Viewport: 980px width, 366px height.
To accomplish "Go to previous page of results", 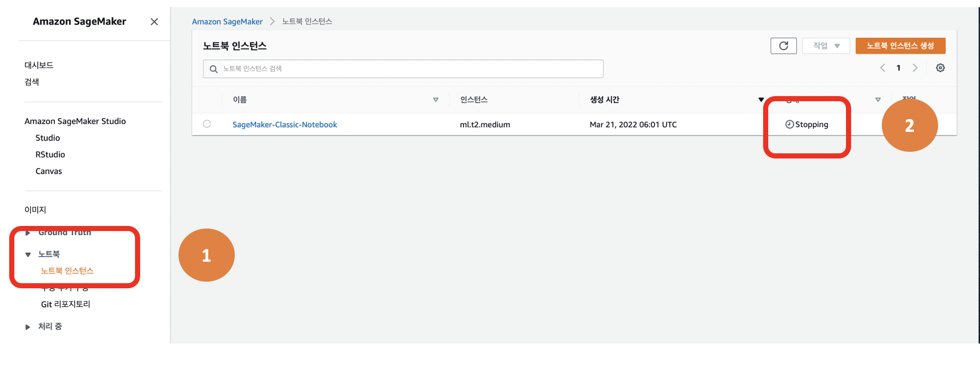I will pos(882,68).
